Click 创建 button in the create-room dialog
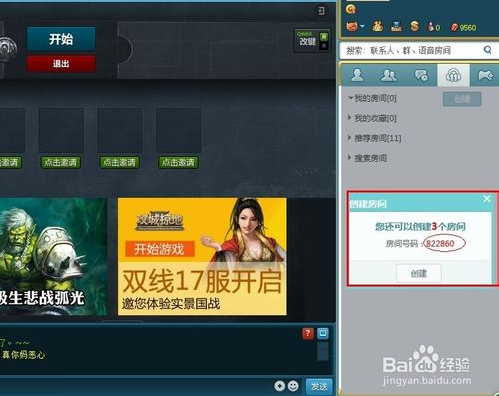The height and width of the screenshot is (396, 499). point(419,273)
